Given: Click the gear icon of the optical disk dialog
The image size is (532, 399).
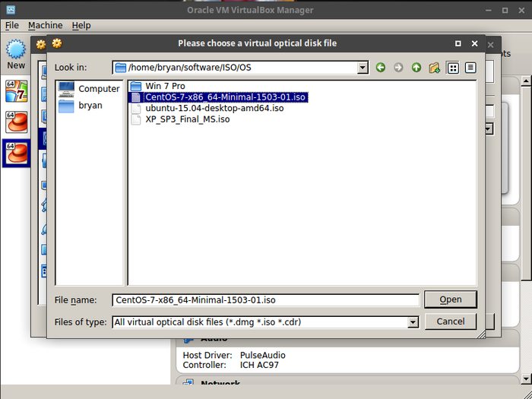Looking at the screenshot, I should click(x=57, y=43).
